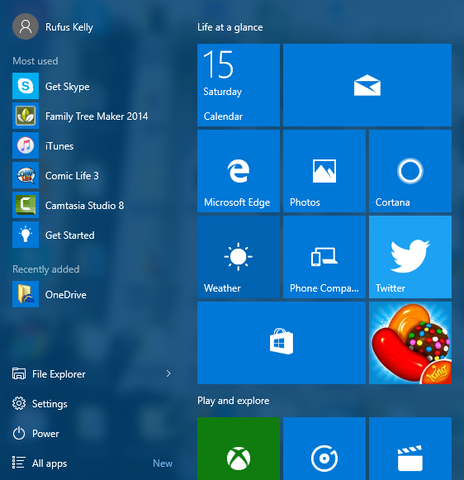The width and height of the screenshot is (464, 480).
Task: Click the Life at a glance group heading
Action: pos(230,27)
